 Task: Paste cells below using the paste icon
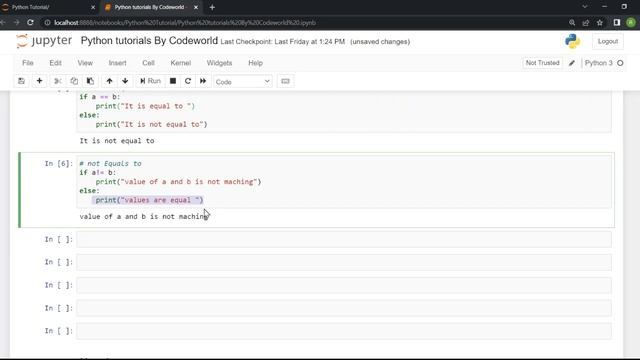pyautogui.click(x=90, y=81)
